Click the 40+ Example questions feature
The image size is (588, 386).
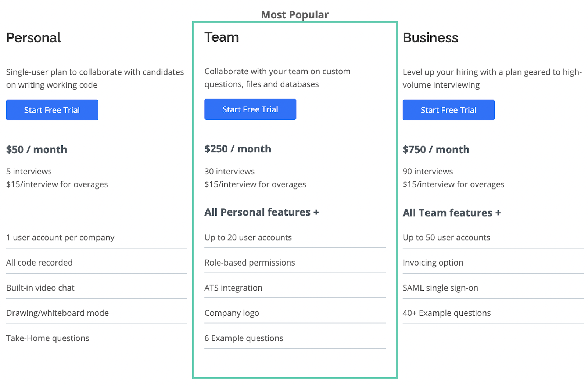447,313
